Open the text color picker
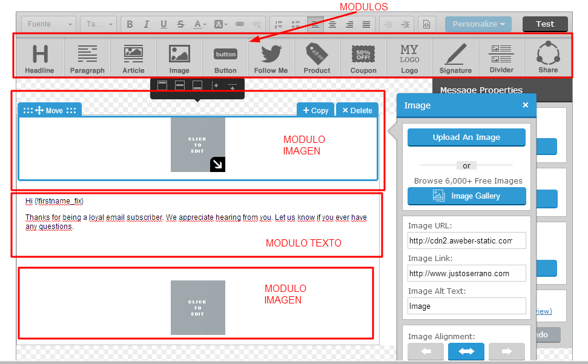The height and width of the screenshot is (364, 588). 199,24
